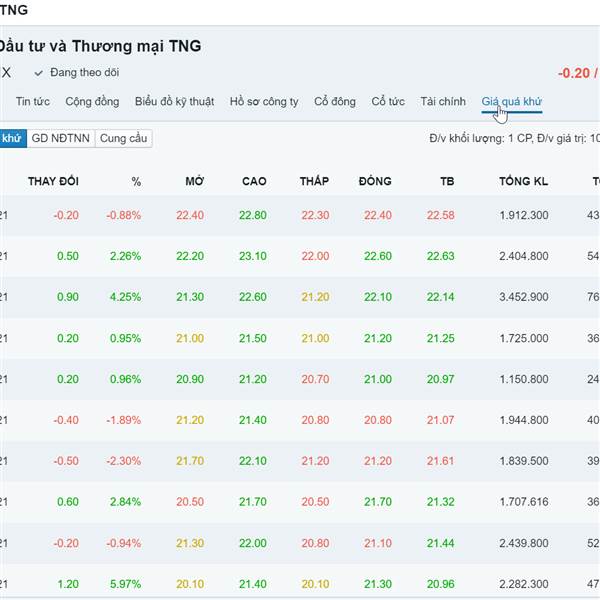Click change value 1.20 cell
This screenshot has width=600, height=600.
(x=68, y=584)
